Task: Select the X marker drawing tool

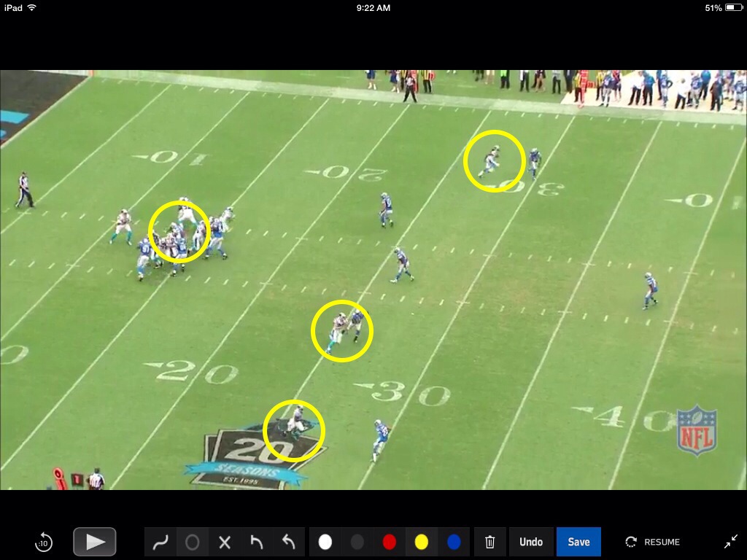Action: (x=225, y=542)
